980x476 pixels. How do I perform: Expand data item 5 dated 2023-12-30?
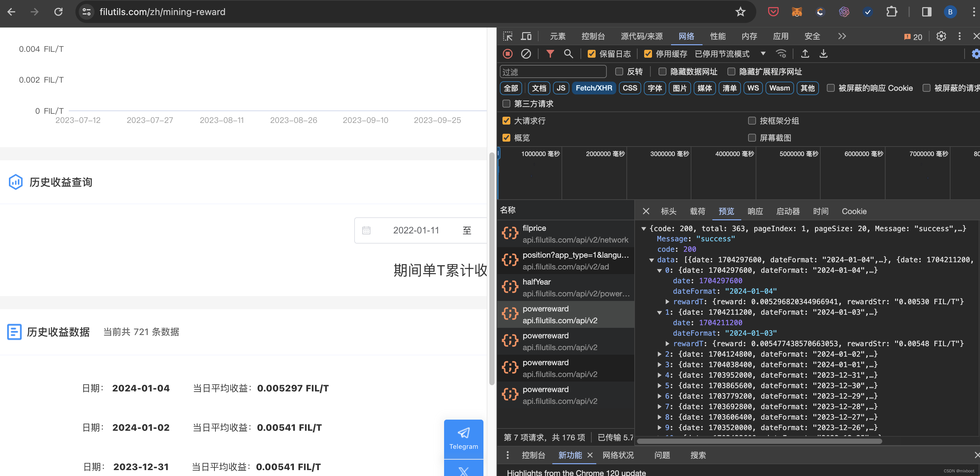tap(659, 386)
